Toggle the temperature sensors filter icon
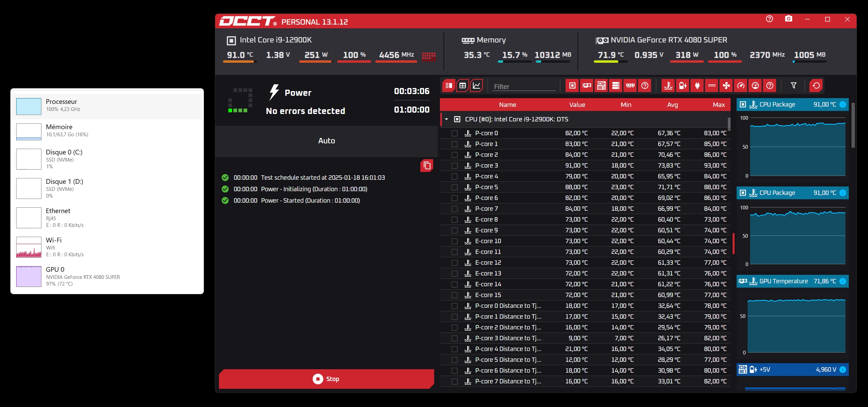This screenshot has width=868, height=407. pyautogui.click(x=668, y=86)
